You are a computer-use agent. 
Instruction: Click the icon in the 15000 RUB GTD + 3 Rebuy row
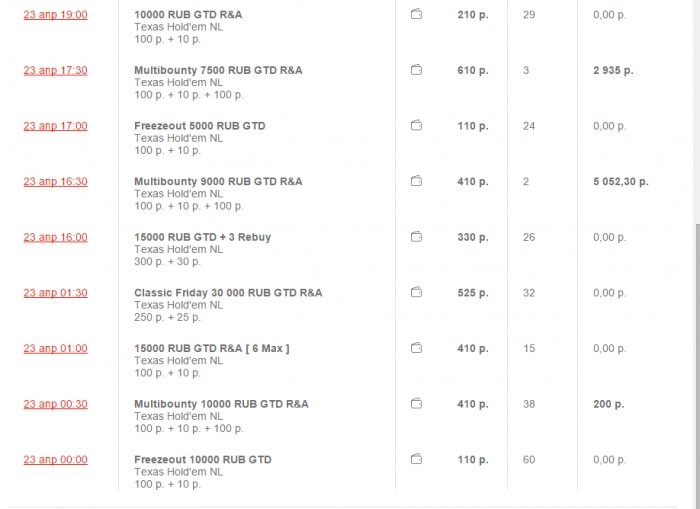[416, 237]
